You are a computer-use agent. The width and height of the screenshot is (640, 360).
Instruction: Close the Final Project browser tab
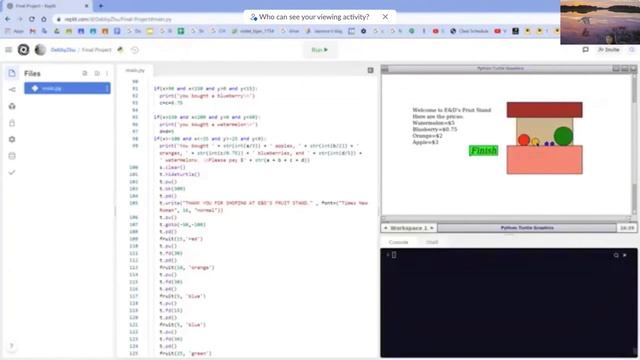(86, 6)
